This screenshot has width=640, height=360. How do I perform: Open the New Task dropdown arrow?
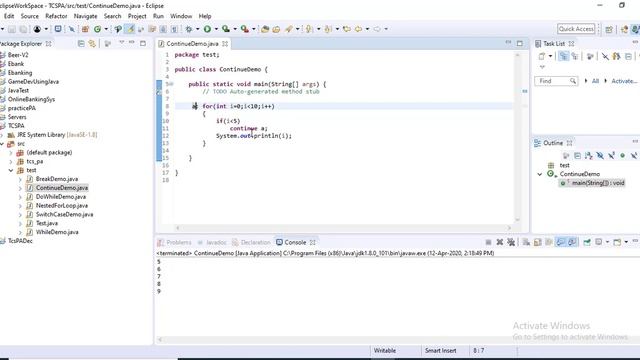[550, 56]
